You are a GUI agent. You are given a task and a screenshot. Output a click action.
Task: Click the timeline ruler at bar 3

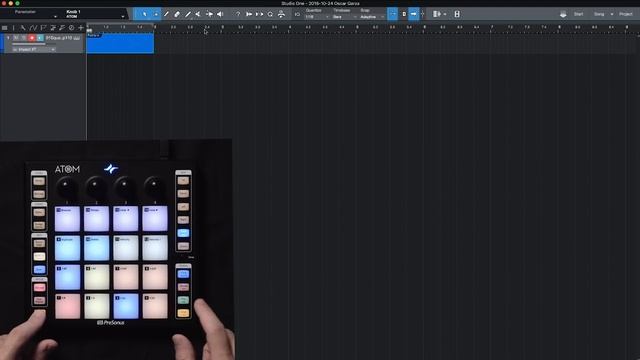(x=222, y=27)
